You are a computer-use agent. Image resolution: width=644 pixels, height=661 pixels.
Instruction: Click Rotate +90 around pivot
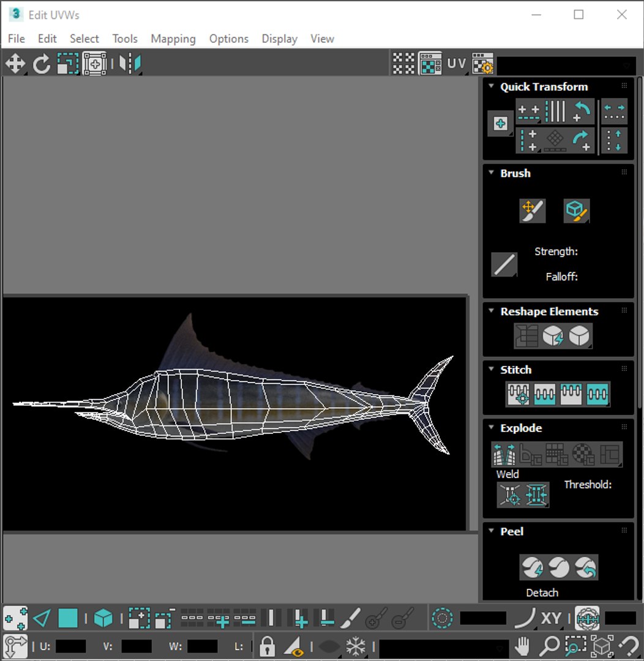click(x=582, y=112)
